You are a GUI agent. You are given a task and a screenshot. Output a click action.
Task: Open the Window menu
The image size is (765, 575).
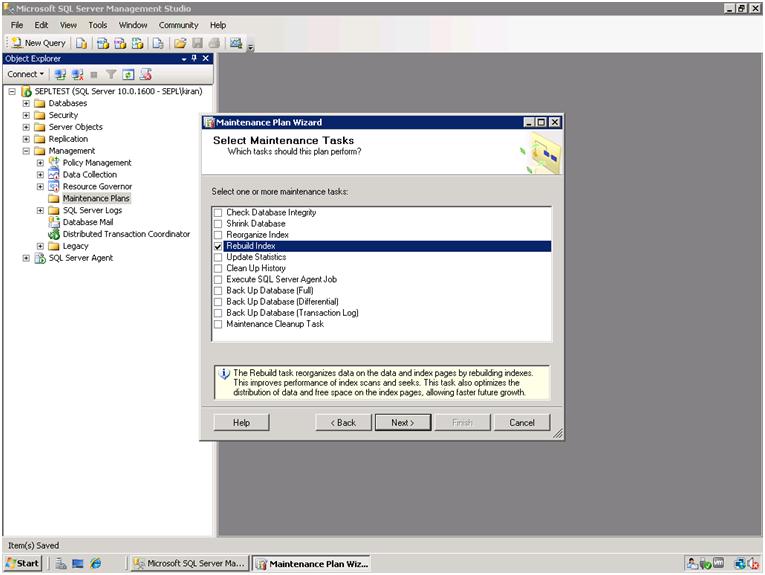pos(133,25)
